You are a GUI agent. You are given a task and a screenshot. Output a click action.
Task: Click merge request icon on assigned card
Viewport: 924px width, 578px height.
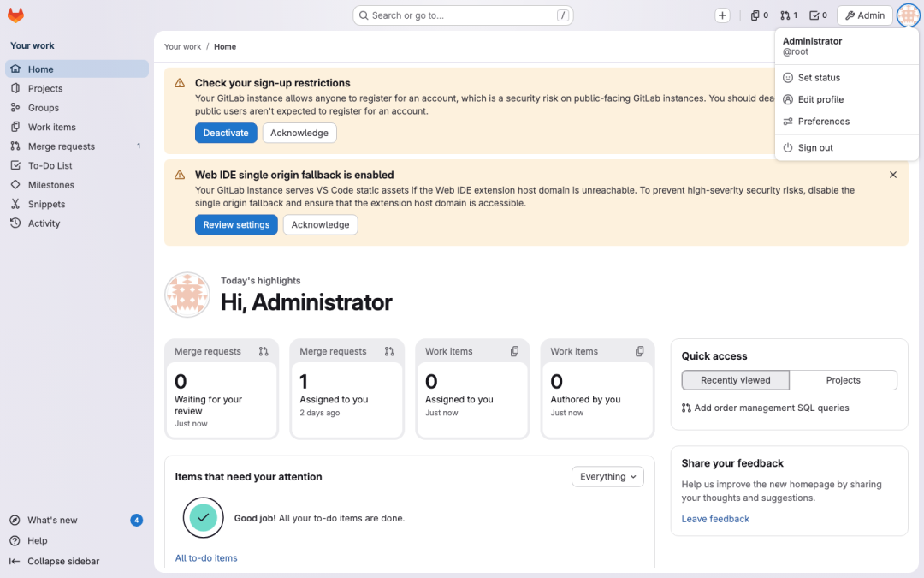(x=389, y=352)
